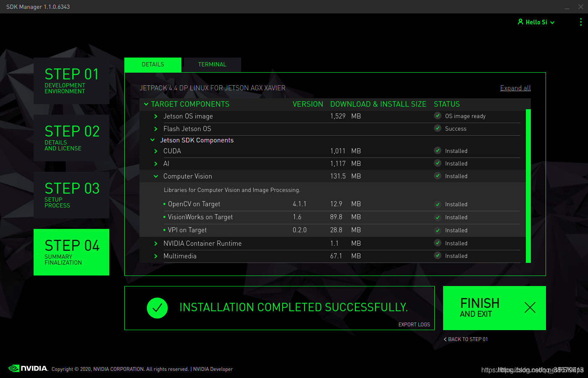Click the bullet dot beside VisionWorks on Target

(x=165, y=217)
